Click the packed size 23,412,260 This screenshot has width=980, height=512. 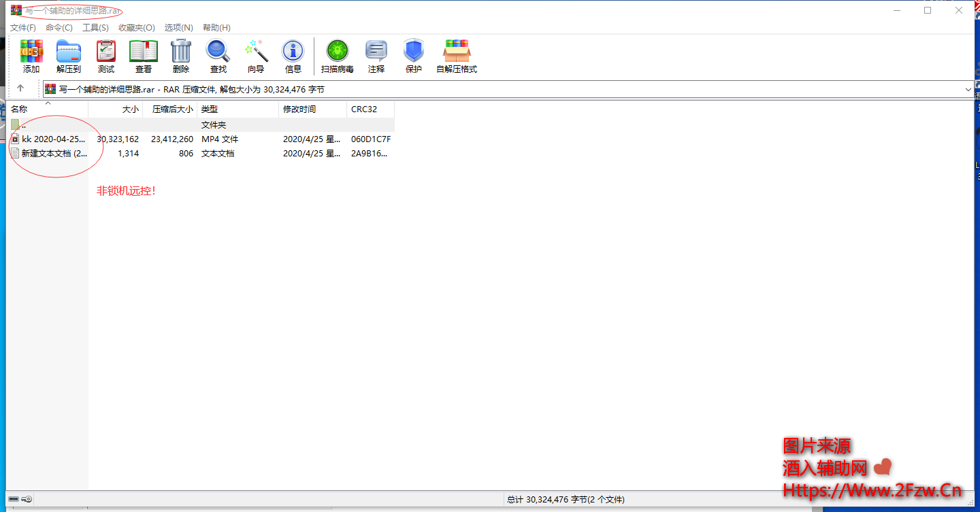tap(172, 139)
